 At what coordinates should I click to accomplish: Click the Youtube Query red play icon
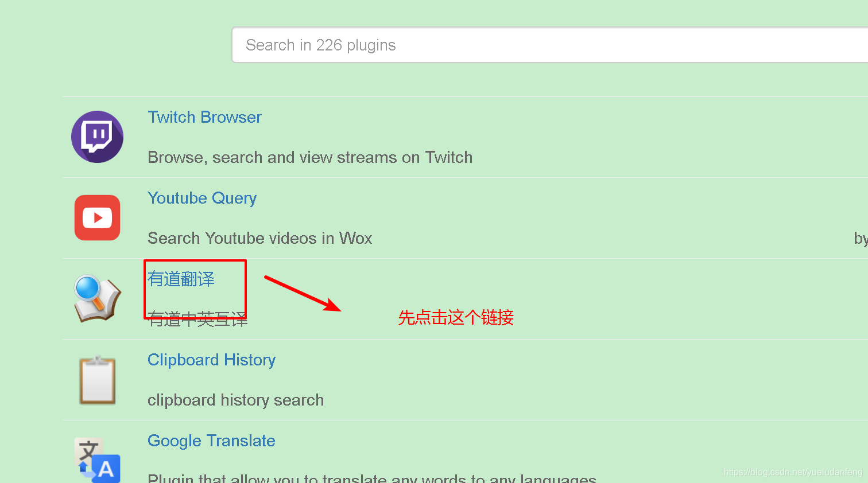coord(97,217)
